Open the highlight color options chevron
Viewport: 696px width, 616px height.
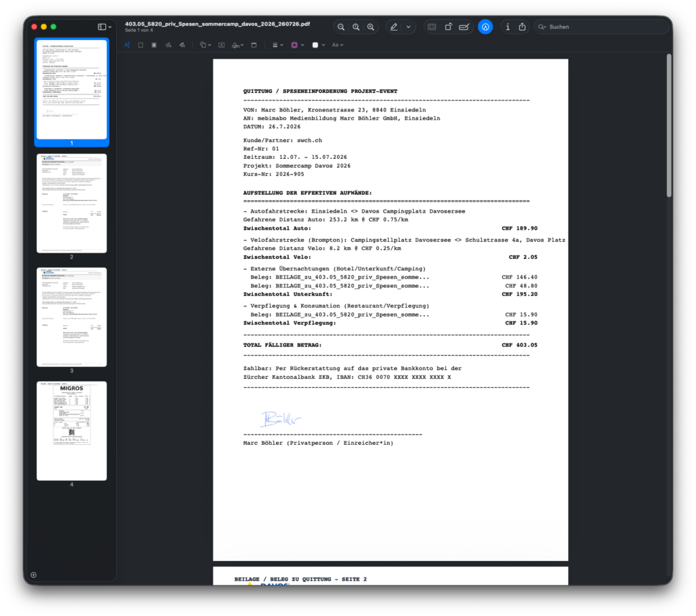[408, 27]
